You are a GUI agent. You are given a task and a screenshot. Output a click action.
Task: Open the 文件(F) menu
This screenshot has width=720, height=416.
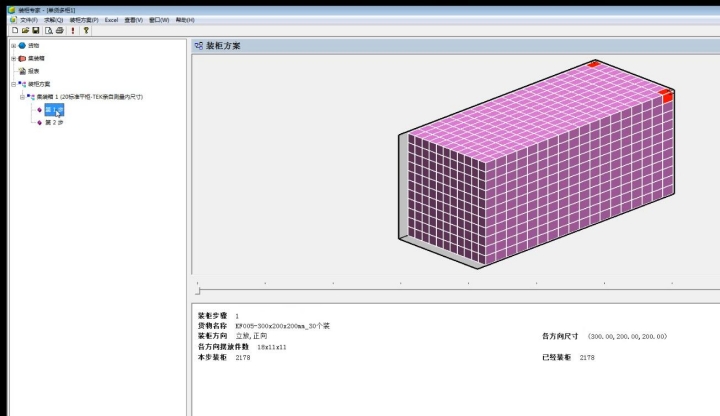29,19
